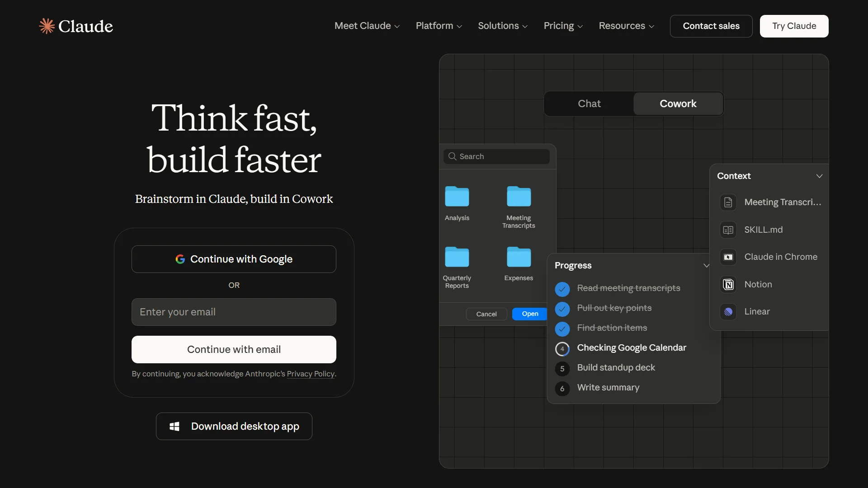Toggle the Pull out key points checkmark
The image size is (868, 488).
tap(562, 309)
